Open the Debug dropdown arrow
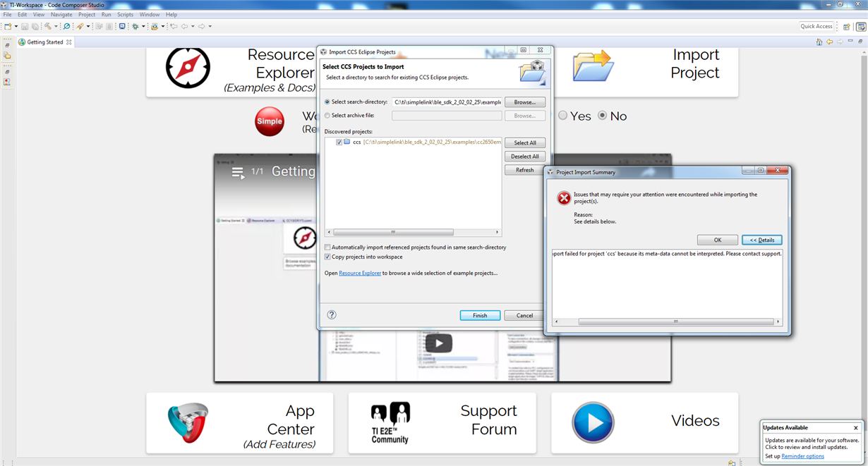The height and width of the screenshot is (466, 868). click(x=143, y=27)
